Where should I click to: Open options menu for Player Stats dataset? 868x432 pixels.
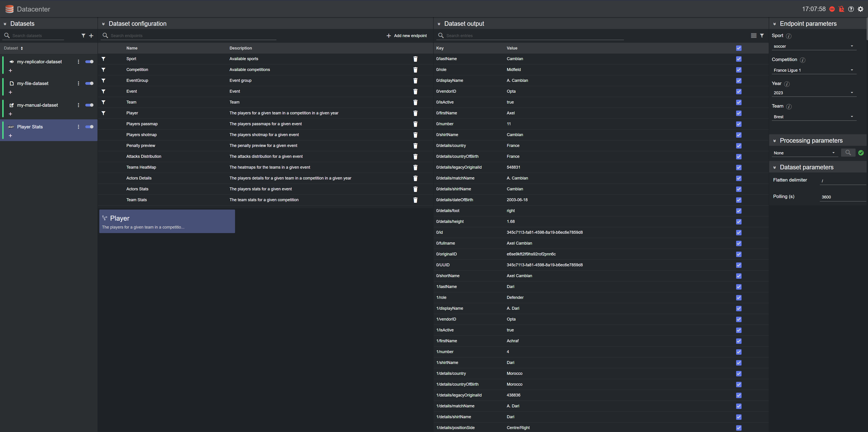point(78,127)
